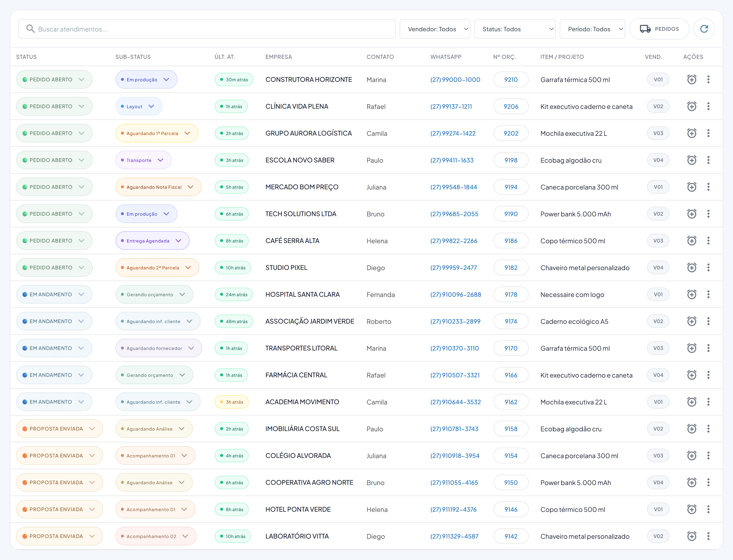Open Entrega Agendada sub-status dropdown

click(x=152, y=241)
